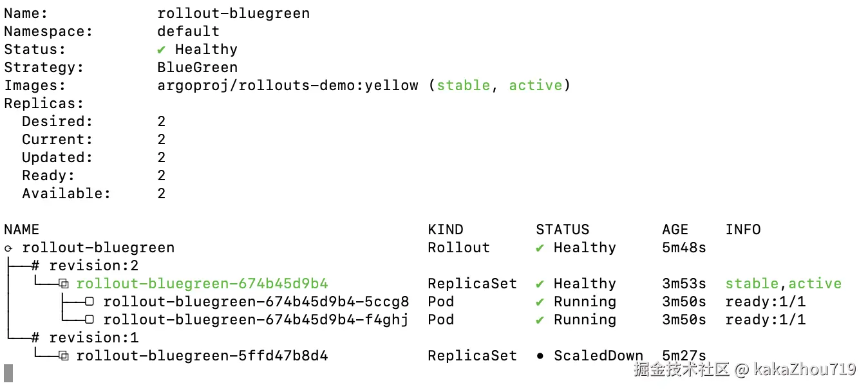Click the green stable,active info label
Screen dimensions: 868x390
click(x=783, y=284)
